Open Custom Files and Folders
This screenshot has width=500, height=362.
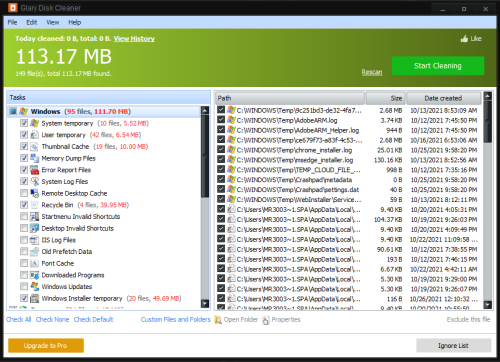click(176, 319)
